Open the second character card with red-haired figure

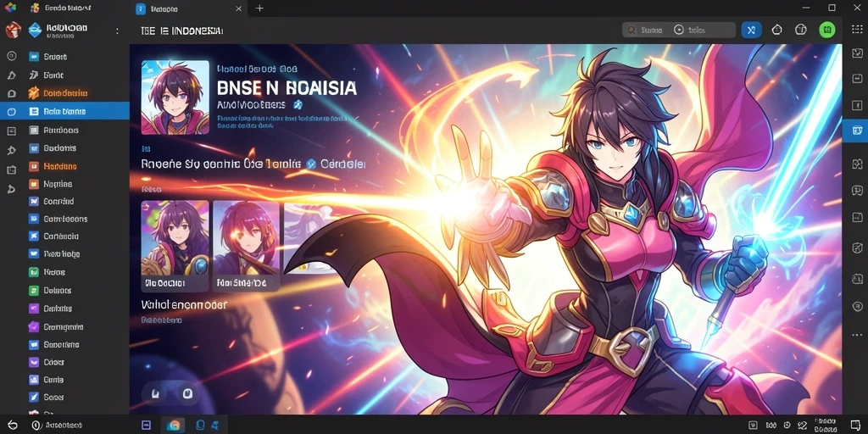click(247, 246)
